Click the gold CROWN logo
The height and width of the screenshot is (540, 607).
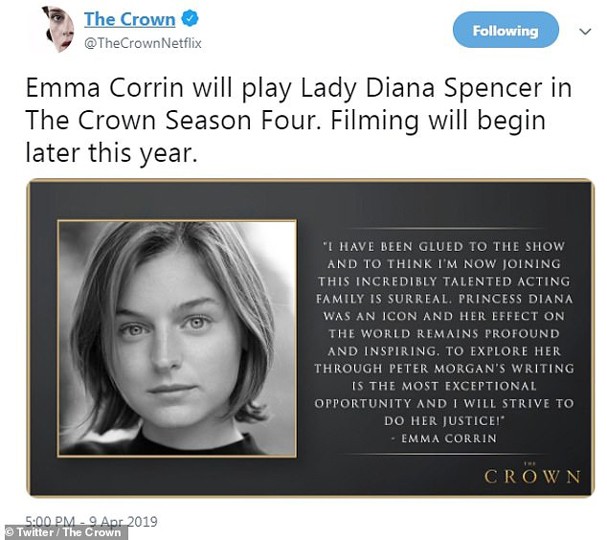coord(532,475)
